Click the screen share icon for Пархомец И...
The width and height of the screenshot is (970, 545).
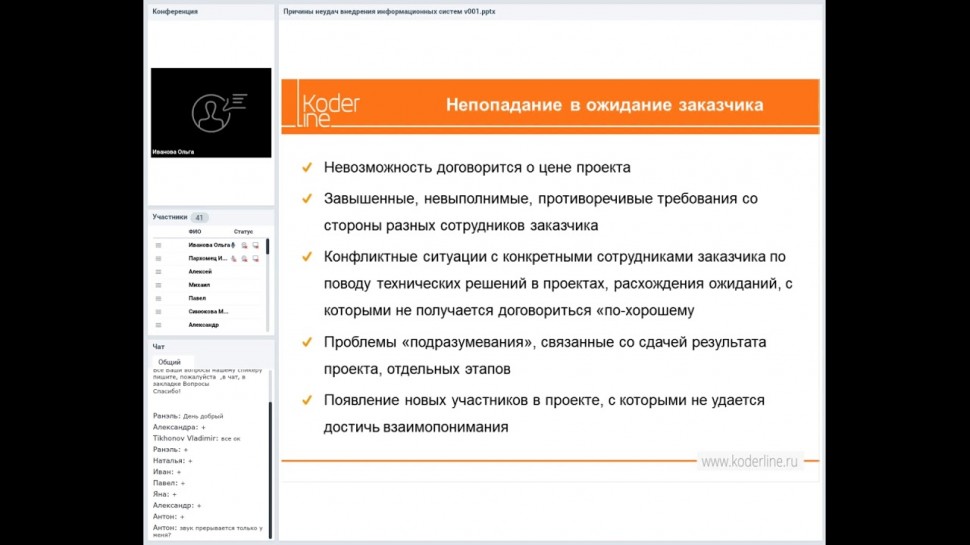pyautogui.click(x=256, y=258)
